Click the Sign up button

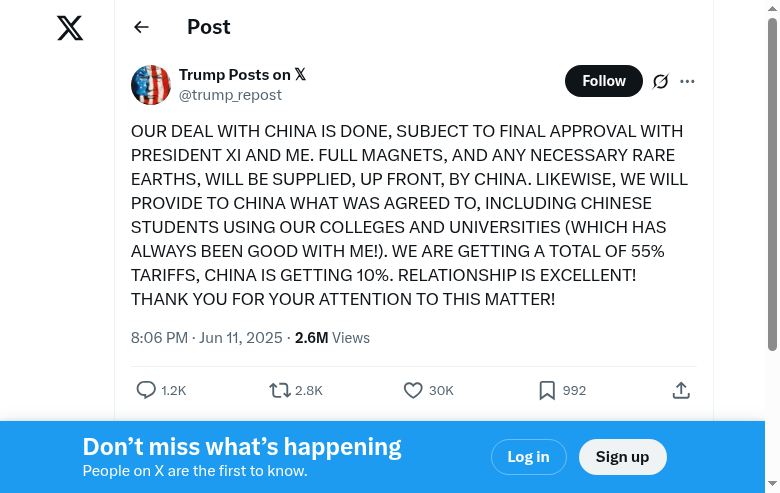point(622,457)
